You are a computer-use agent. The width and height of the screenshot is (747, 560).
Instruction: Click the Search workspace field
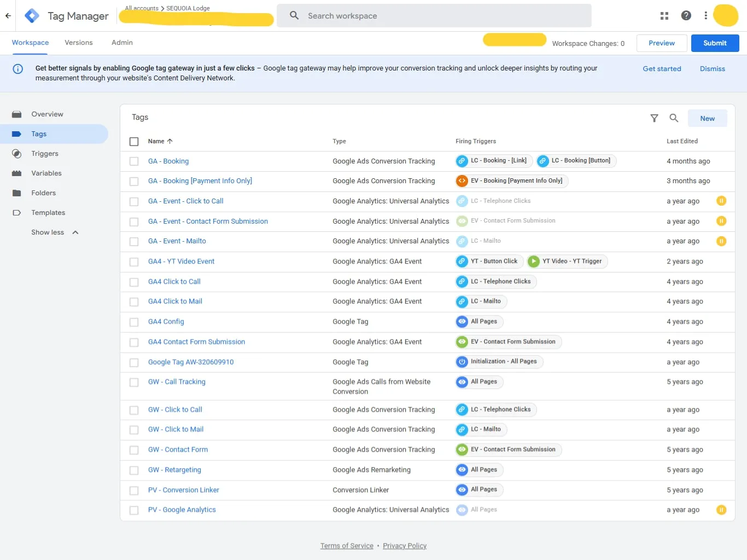click(x=434, y=16)
